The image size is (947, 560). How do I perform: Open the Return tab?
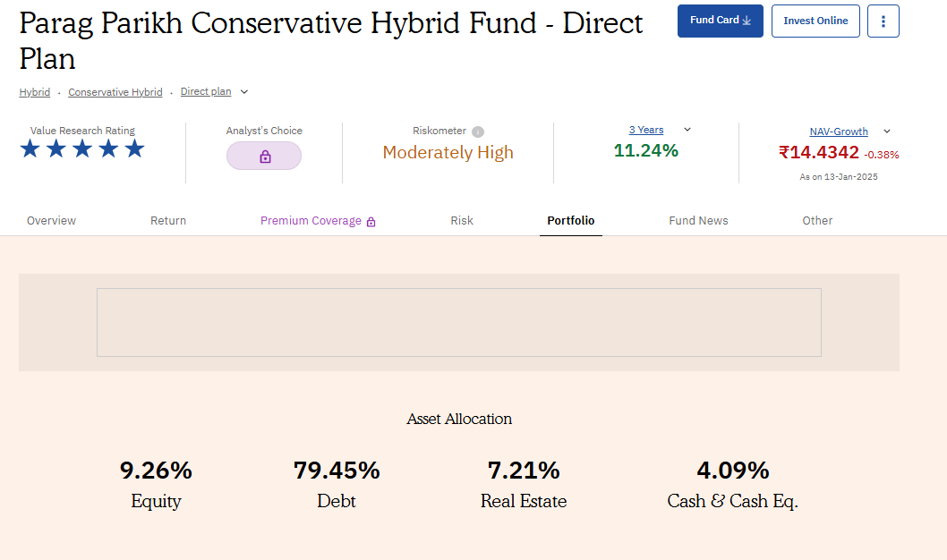click(168, 220)
